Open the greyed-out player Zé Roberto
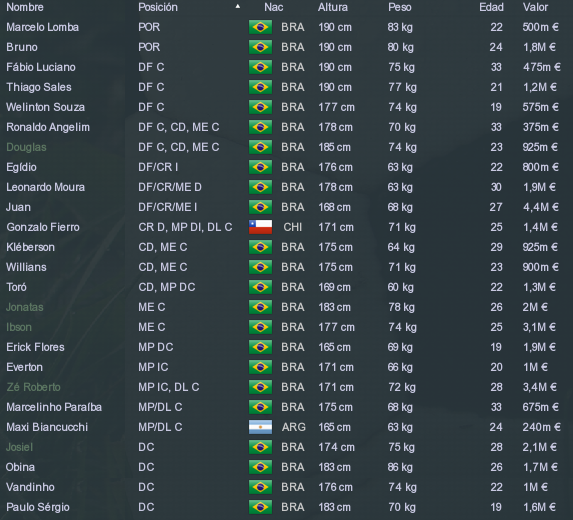This screenshot has width=573, height=520. 33,387
